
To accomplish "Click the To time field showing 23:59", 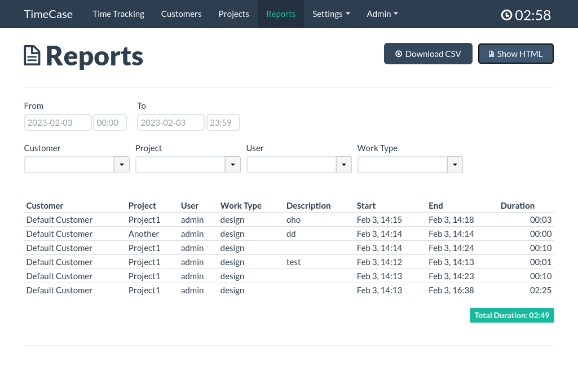I will [x=223, y=122].
